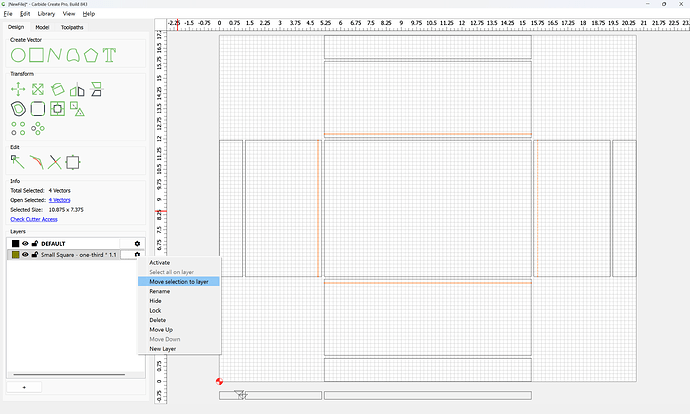Open the File menu

[8, 14]
